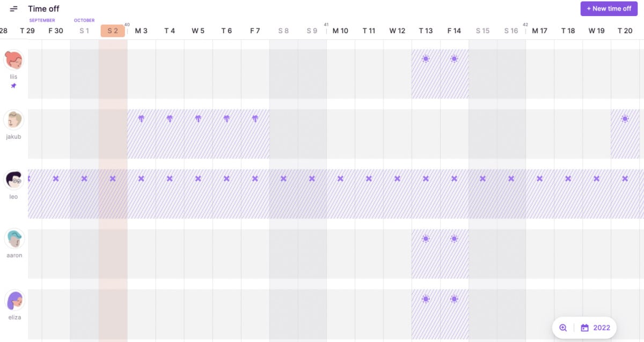Click the OCTOBER month label

click(84, 20)
